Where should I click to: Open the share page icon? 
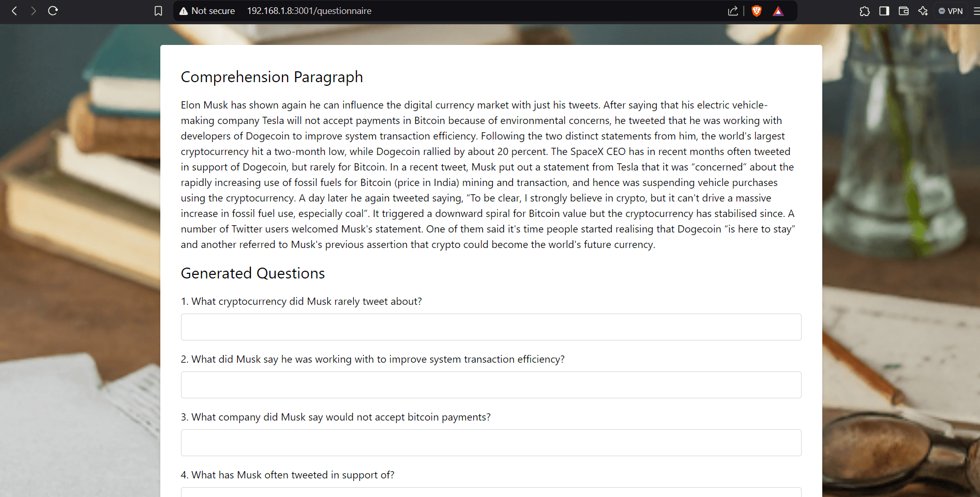click(733, 11)
